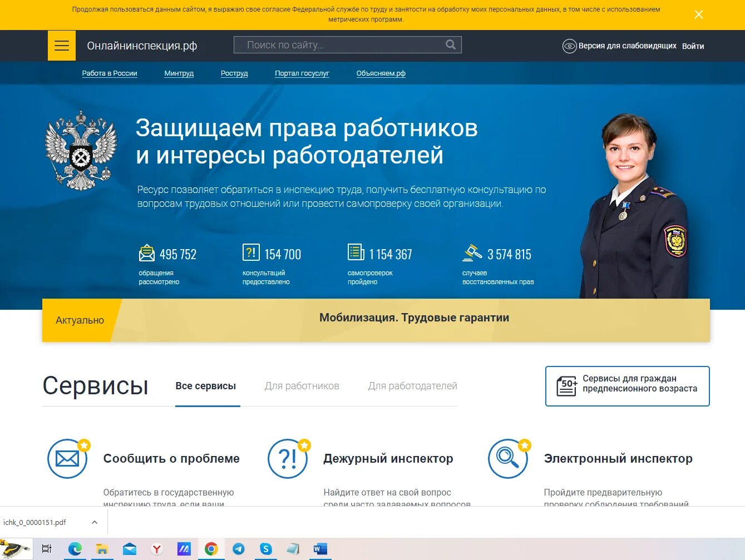Open Microsoft Edge from the taskbar
The image size is (745, 560).
(75, 549)
